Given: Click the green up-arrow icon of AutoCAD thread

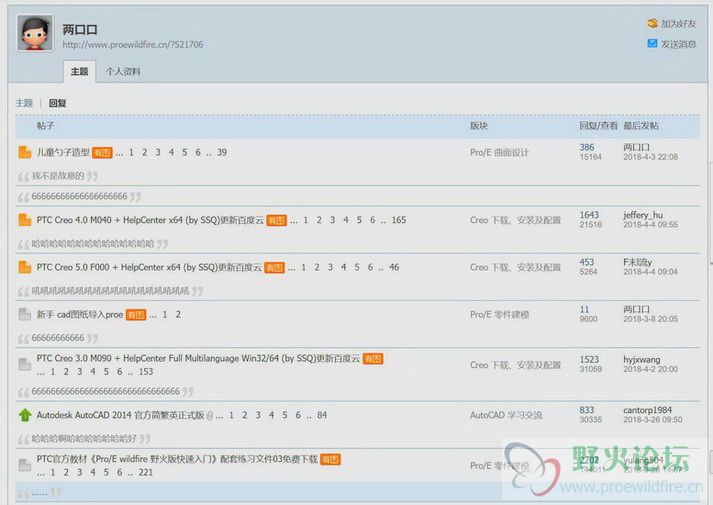Looking at the screenshot, I should tap(25, 415).
